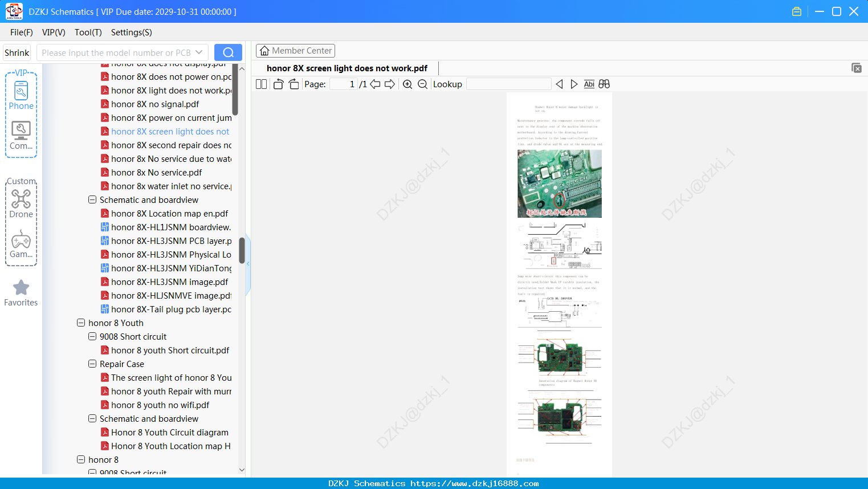Open the File(F) menu
The height and width of the screenshot is (489, 868).
(22, 32)
